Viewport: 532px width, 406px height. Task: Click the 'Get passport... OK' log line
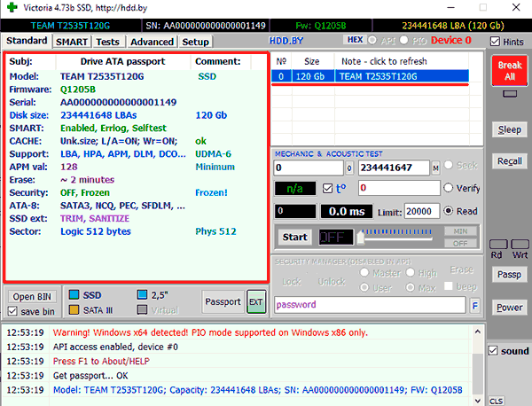[90, 376]
